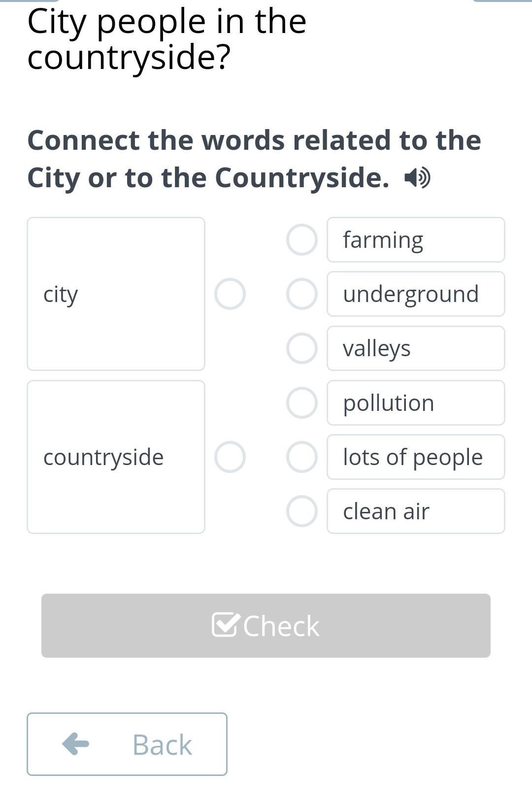This screenshot has width=532, height=807.
Task: Choose the underground word box
Action: click(416, 294)
